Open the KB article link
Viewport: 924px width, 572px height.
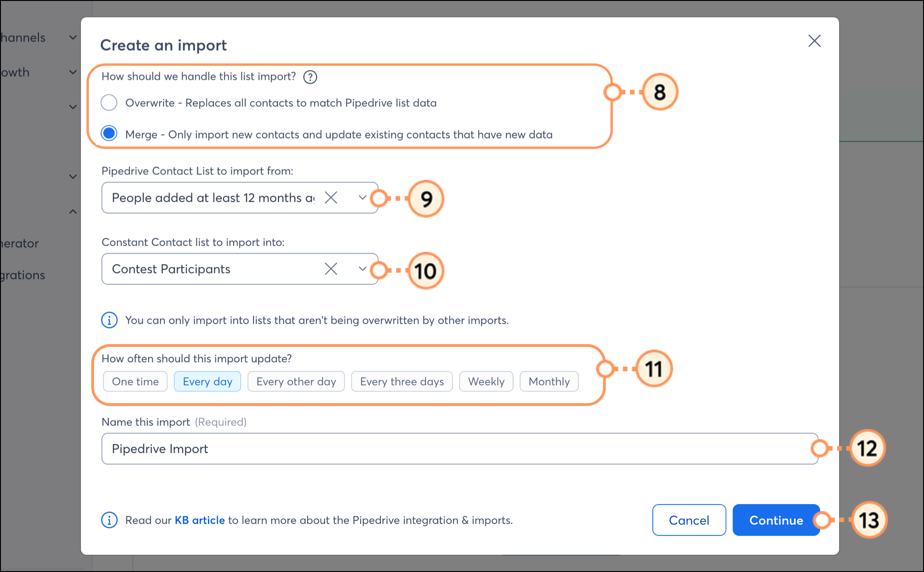coord(200,520)
